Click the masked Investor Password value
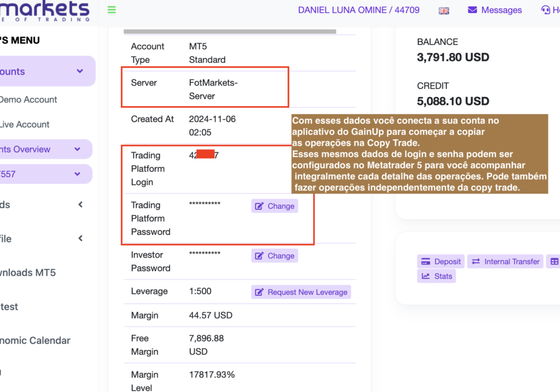 point(205,254)
